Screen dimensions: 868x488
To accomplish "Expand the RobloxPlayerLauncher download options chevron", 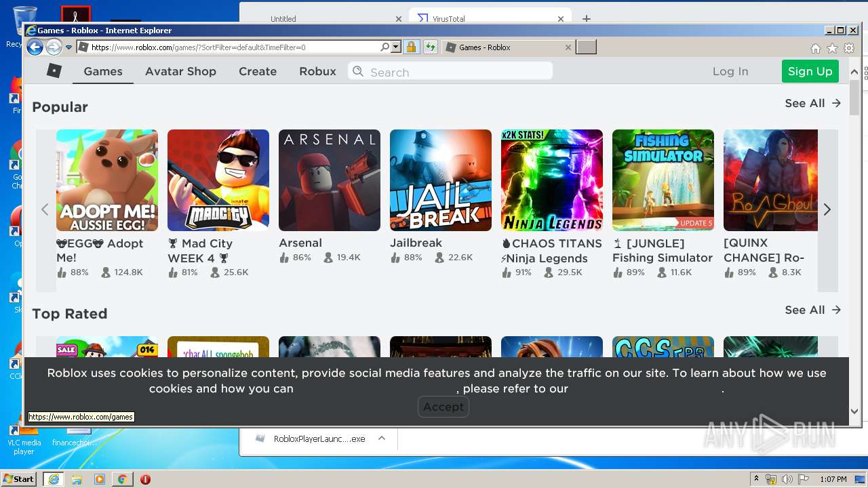I will coord(382,439).
